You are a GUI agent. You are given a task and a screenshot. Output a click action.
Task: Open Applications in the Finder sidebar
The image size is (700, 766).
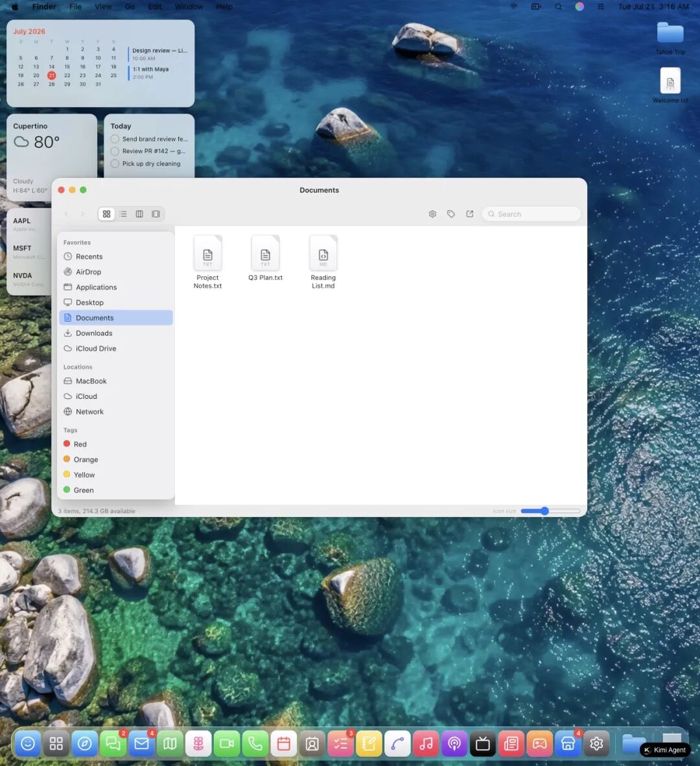pos(115,287)
